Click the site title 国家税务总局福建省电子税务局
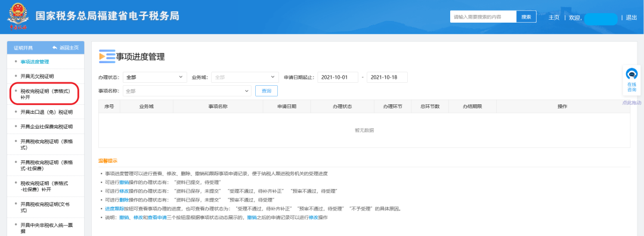The height and width of the screenshot is (236, 644). click(107, 16)
